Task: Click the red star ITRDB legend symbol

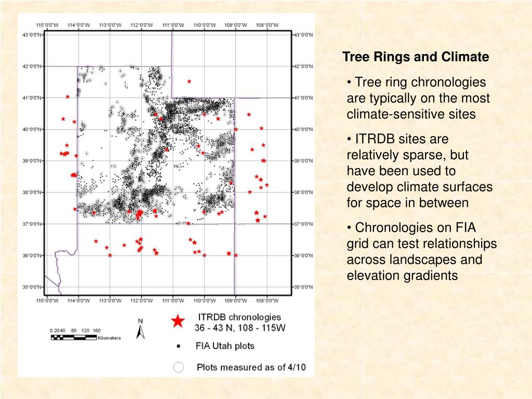Action: click(178, 321)
